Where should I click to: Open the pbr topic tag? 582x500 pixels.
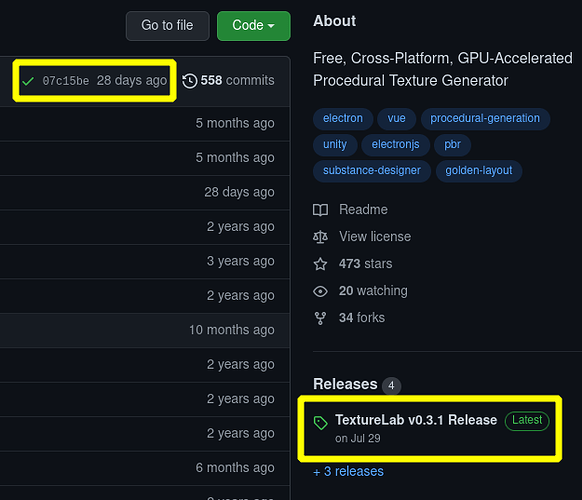[452, 144]
